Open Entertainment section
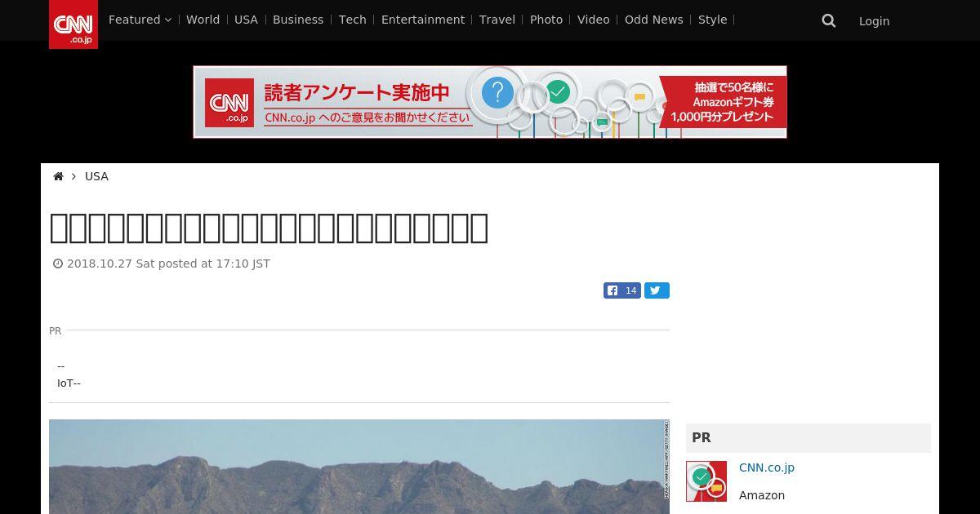 (423, 20)
